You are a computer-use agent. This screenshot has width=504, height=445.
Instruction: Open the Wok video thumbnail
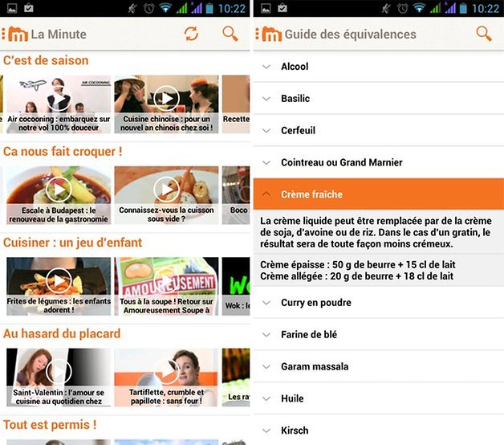click(x=236, y=287)
